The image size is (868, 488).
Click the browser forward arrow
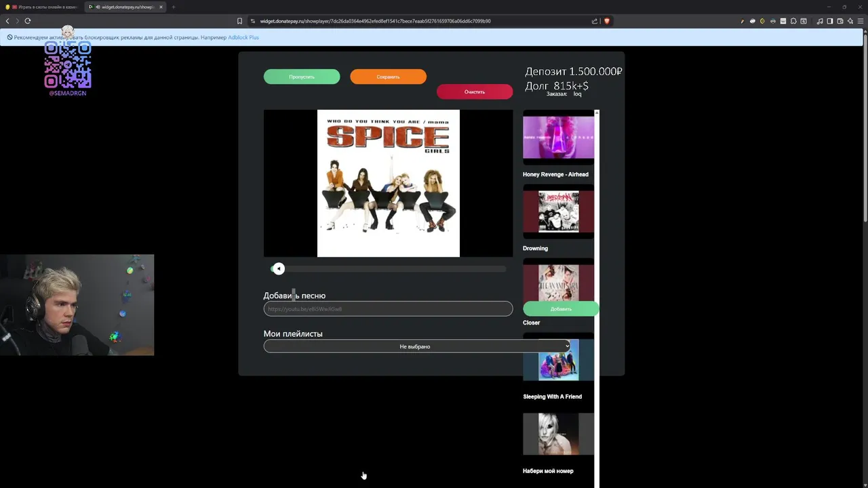[x=18, y=21]
